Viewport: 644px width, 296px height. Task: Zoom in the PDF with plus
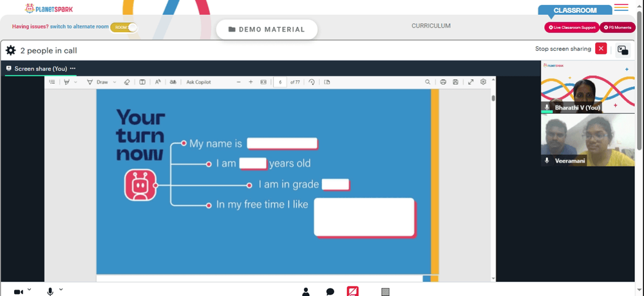coord(251,82)
